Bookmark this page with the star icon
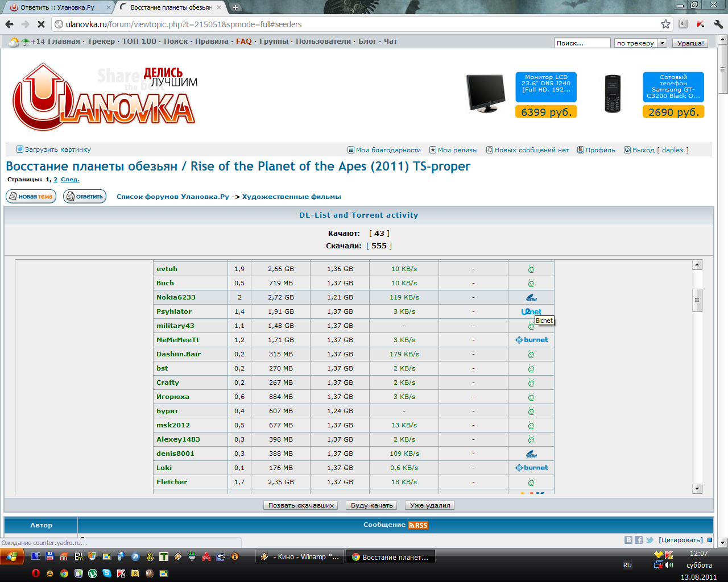Screen dimensions: 728x582 pos(665,24)
